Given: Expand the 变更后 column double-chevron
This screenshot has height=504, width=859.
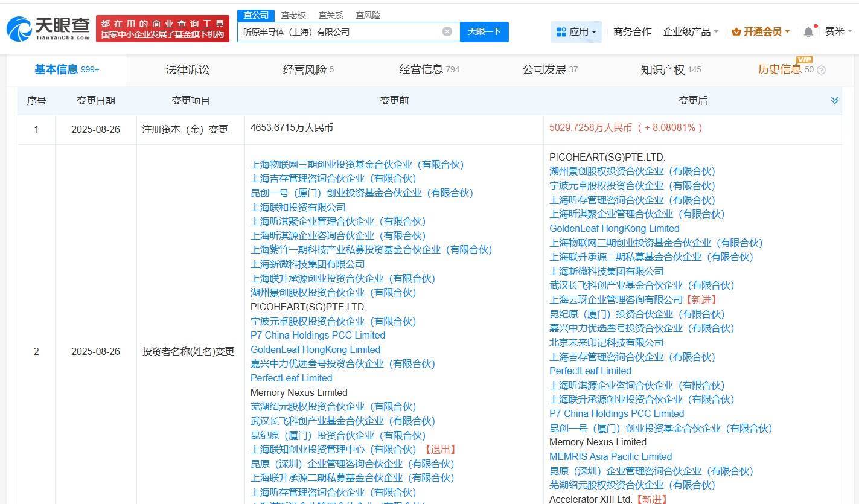Looking at the screenshot, I should tap(835, 100).
